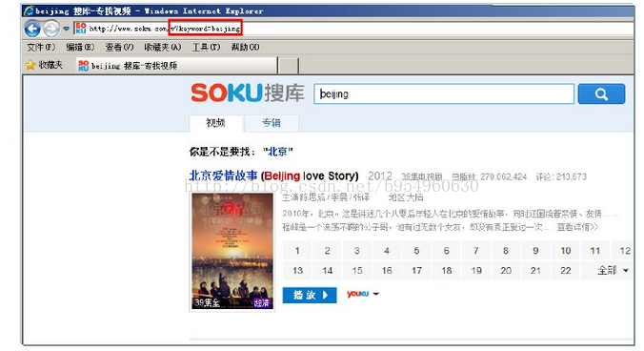644x351 pixels.
Task: Select episode 6
Action: tap(447, 251)
